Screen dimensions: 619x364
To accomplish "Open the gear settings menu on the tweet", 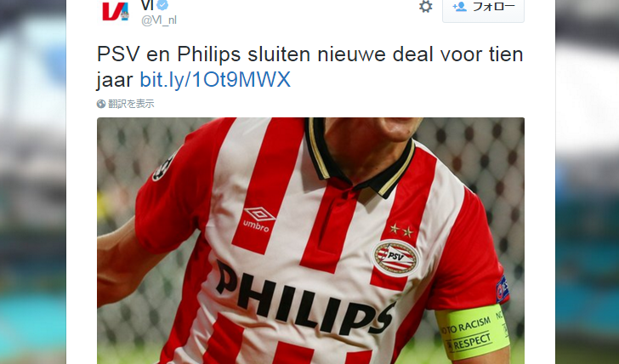I will tap(425, 6).
